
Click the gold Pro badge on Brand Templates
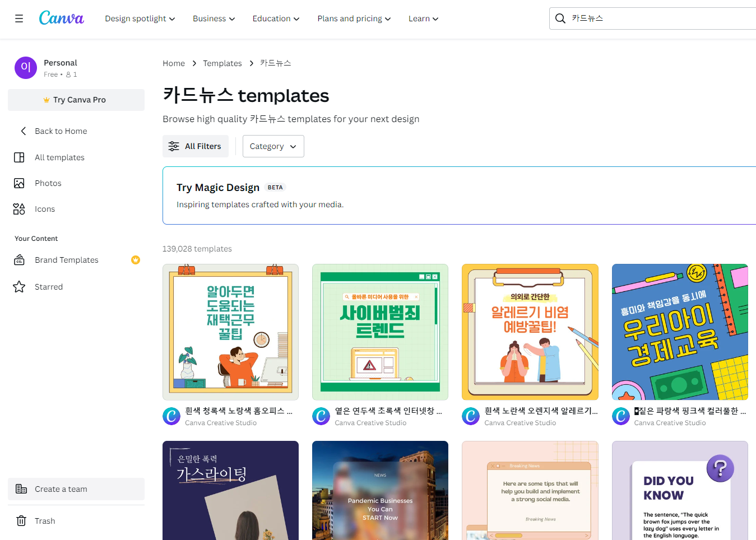(136, 260)
